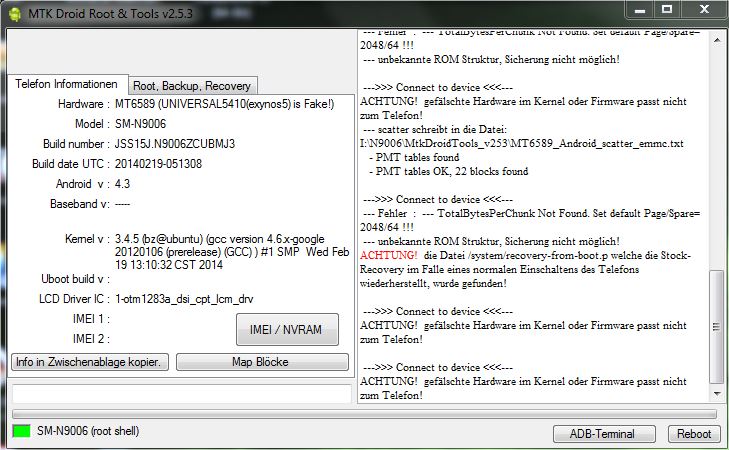This screenshot has width=729, height=450.
Task: Select build number JSS15J.N9006ZCUBMJ3
Action: coord(175,144)
